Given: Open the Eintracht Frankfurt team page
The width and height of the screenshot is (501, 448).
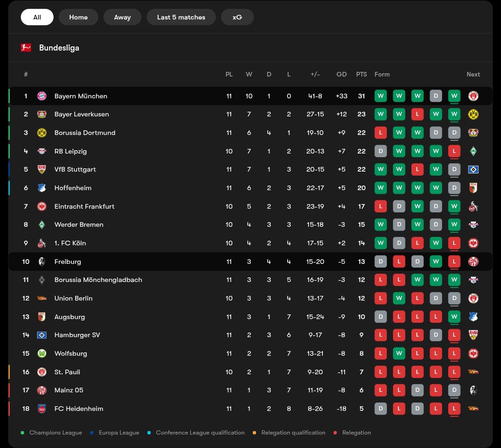Looking at the screenshot, I should [84, 206].
